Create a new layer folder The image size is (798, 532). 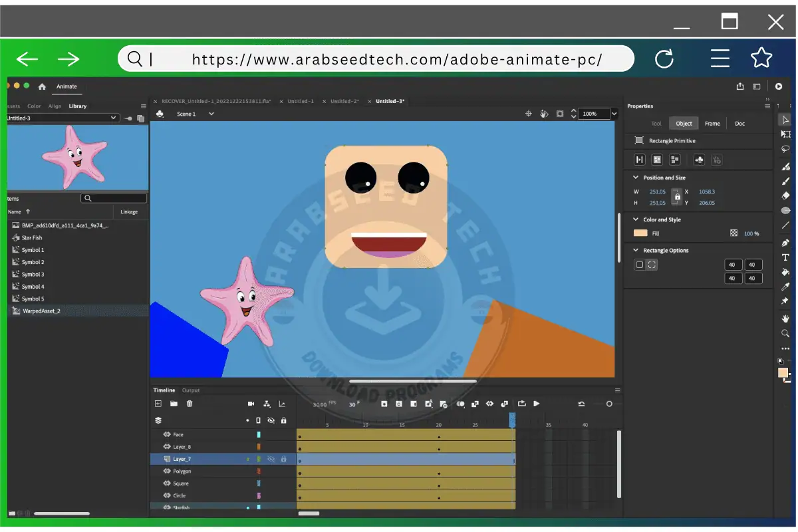(174, 404)
